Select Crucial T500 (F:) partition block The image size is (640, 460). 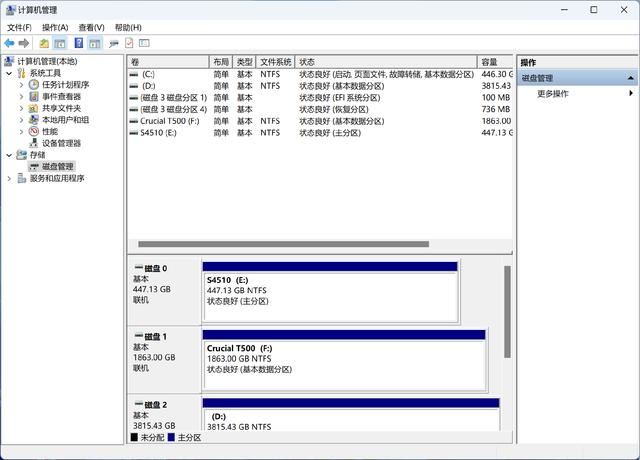click(343, 358)
